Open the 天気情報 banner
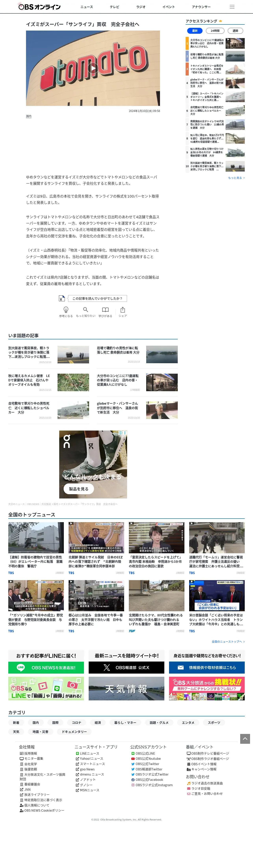 (x=126, y=689)
